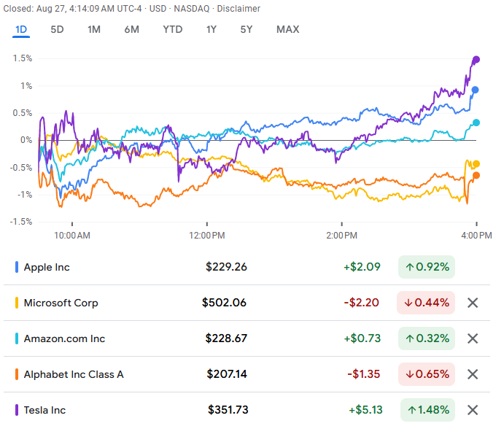Click Alphabet's orange color marker
504x426 pixels.
17,374
